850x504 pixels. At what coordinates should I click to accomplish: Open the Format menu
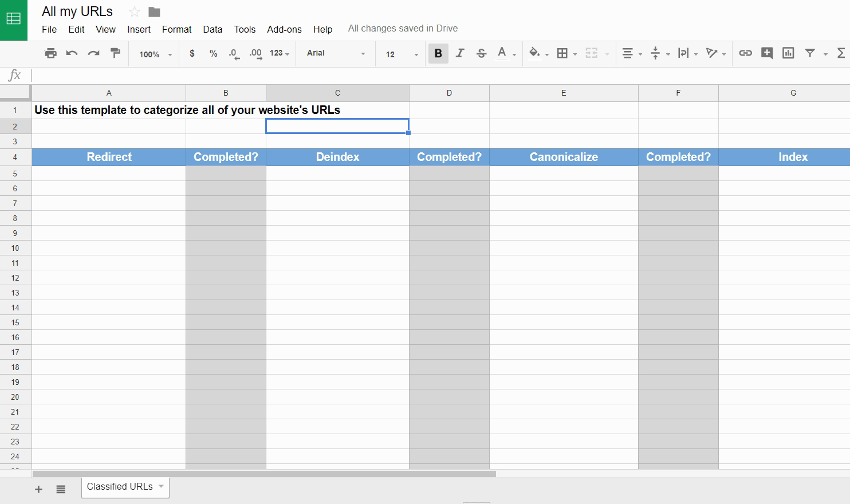176,29
